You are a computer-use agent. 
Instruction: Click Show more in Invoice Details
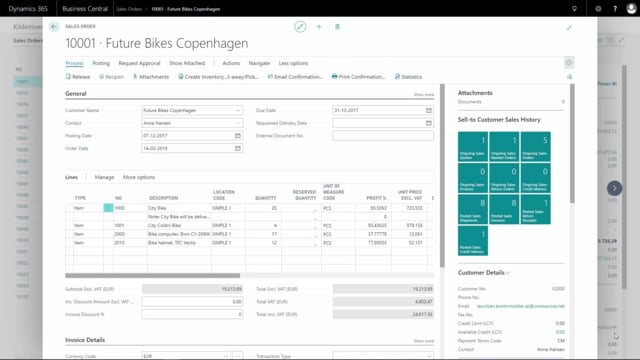[x=424, y=341]
